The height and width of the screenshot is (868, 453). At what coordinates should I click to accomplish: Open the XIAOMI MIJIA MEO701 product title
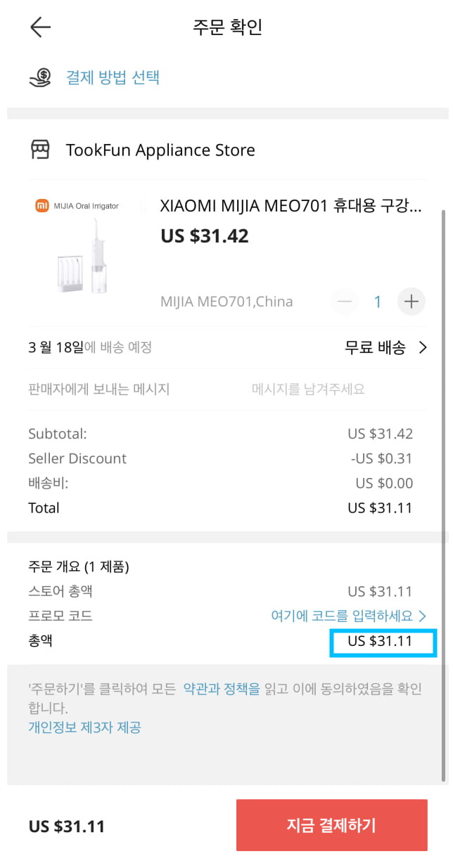pos(291,206)
